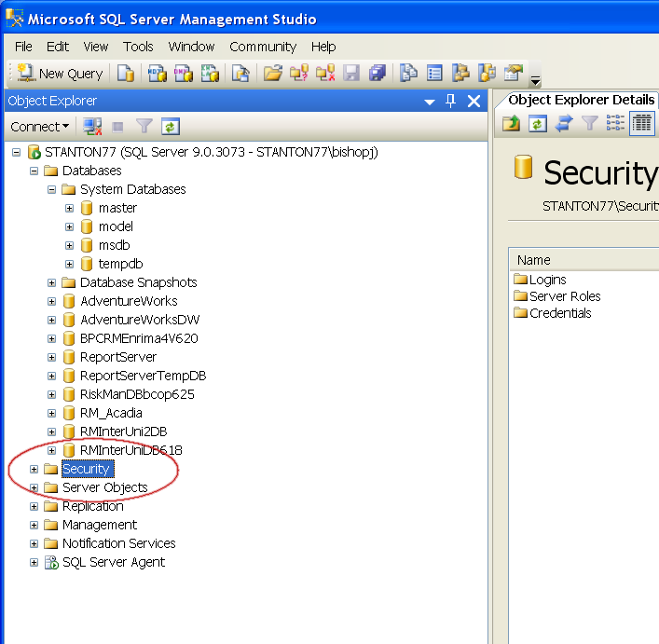Select the model database
This screenshot has height=644, width=659.
116,226
